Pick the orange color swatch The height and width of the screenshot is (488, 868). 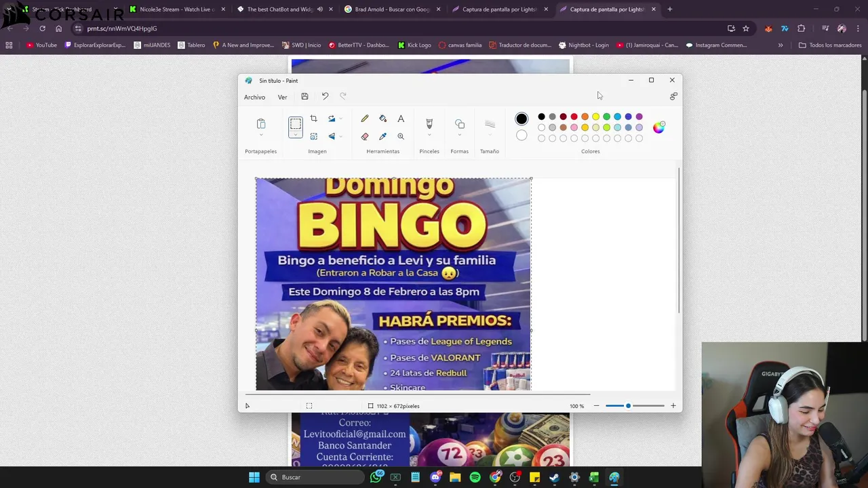(585, 117)
